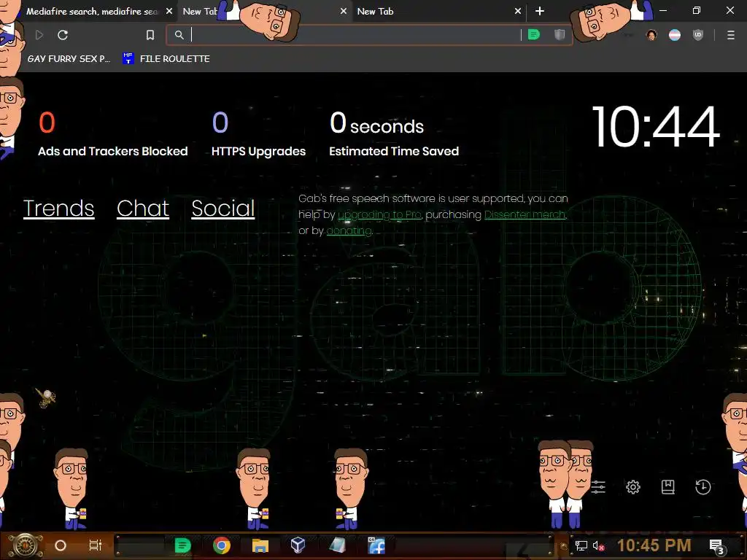Launch Google Chrome from the taskbar
747x560 pixels.
point(222,545)
